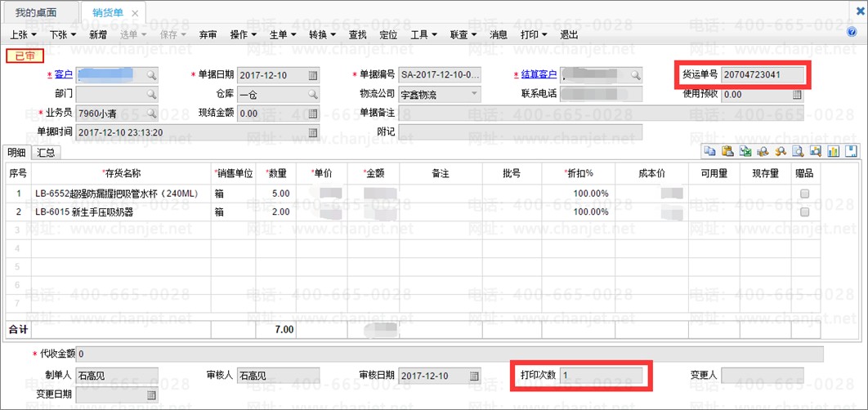
Task: Open the calendar icon for 变更日期
Action: [x=151, y=395]
